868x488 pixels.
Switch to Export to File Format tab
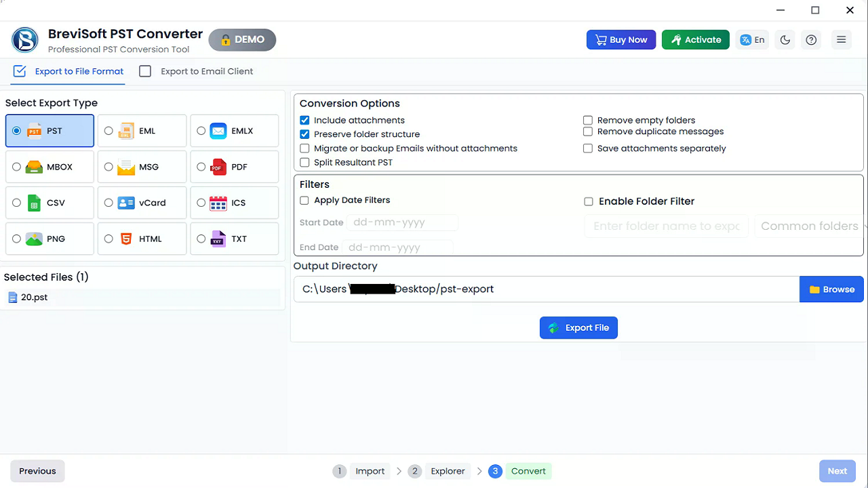(68, 71)
